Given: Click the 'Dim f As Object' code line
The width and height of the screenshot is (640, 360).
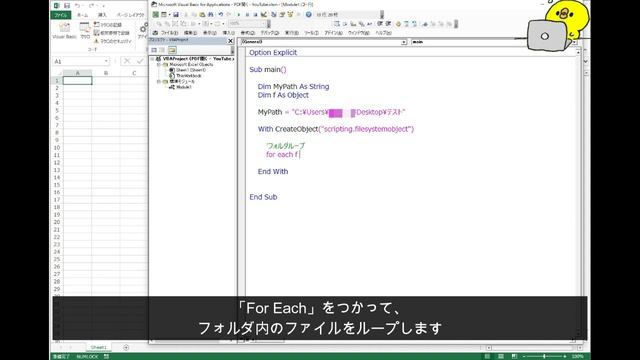Looking at the screenshot, I should 283,95.
